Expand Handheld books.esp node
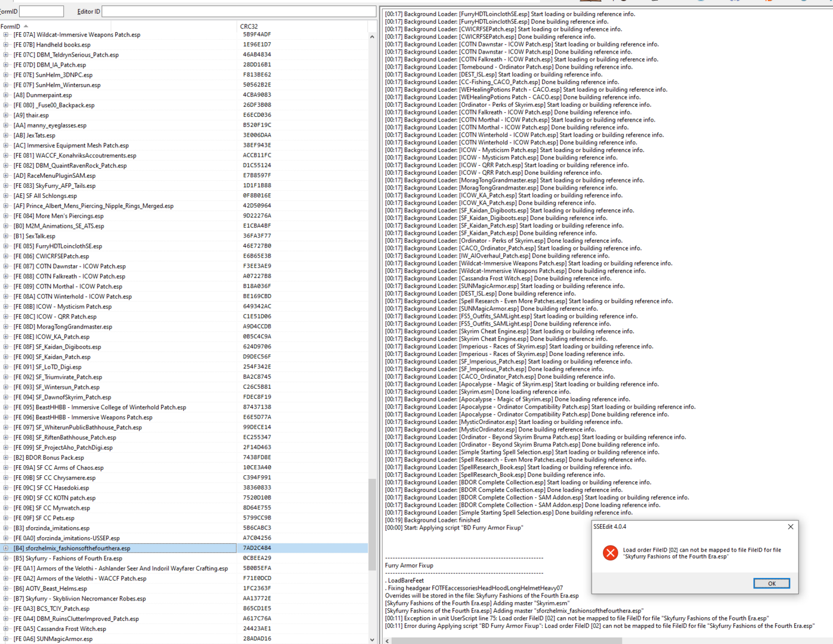 (x=6, y=45)
